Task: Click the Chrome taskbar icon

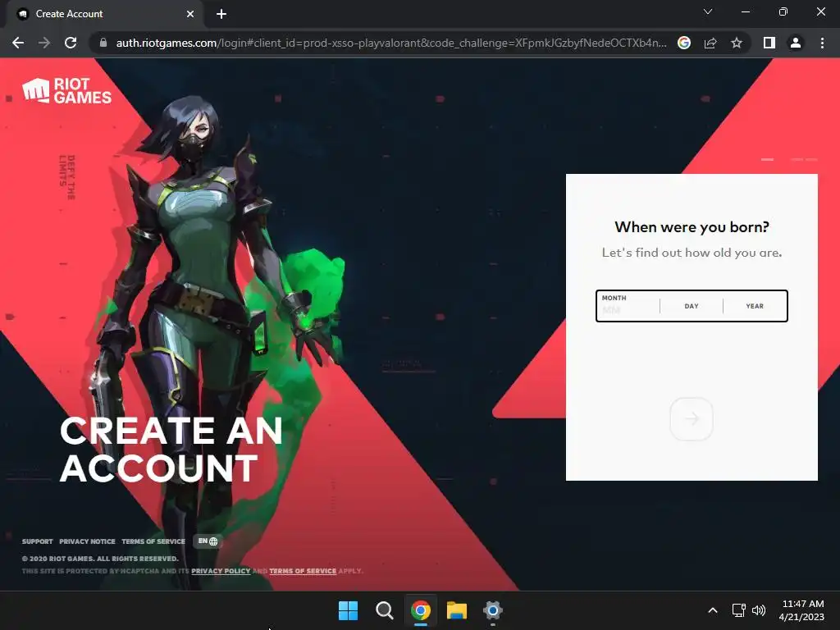Action: click(x=421, y=610)
